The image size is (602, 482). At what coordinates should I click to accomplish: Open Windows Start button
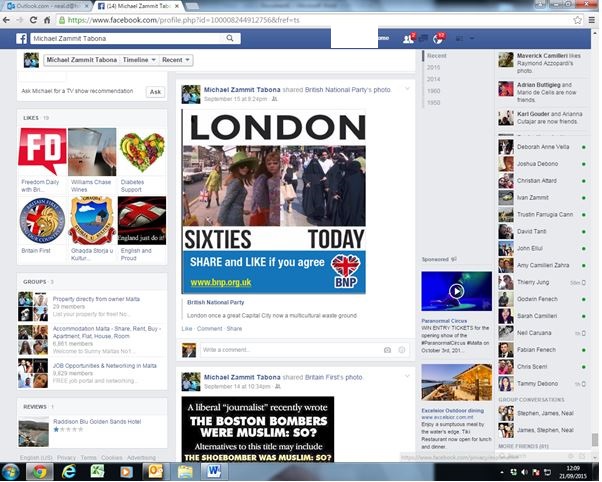(10, 471)
